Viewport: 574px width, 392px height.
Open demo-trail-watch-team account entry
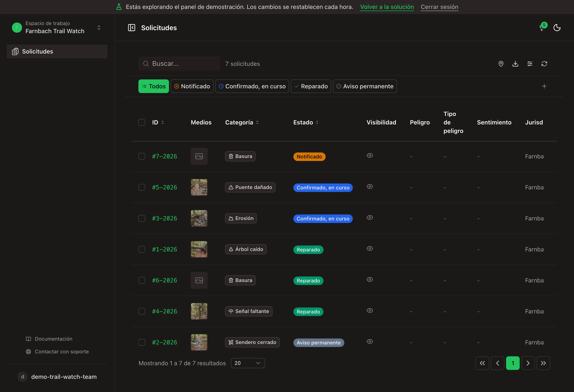(57, 377)
